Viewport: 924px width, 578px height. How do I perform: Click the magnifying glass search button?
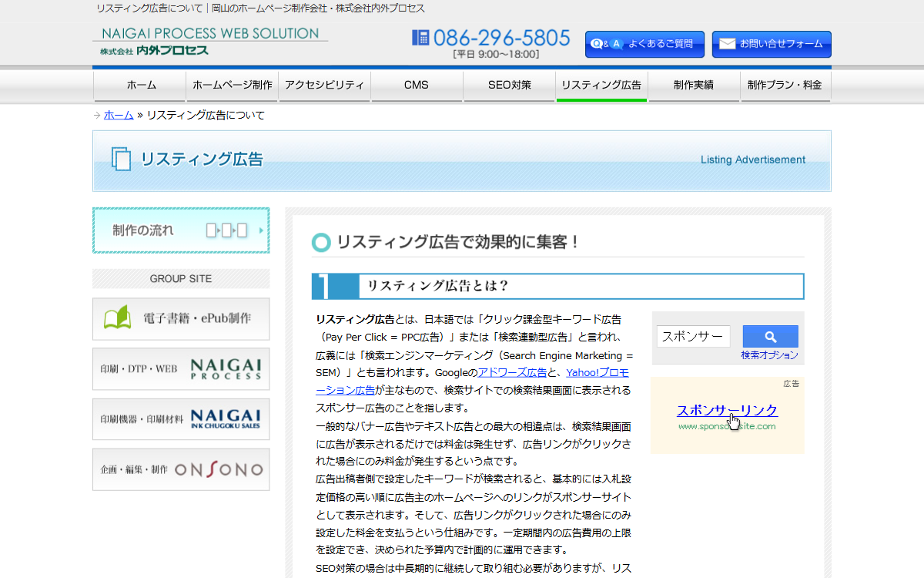770,337
